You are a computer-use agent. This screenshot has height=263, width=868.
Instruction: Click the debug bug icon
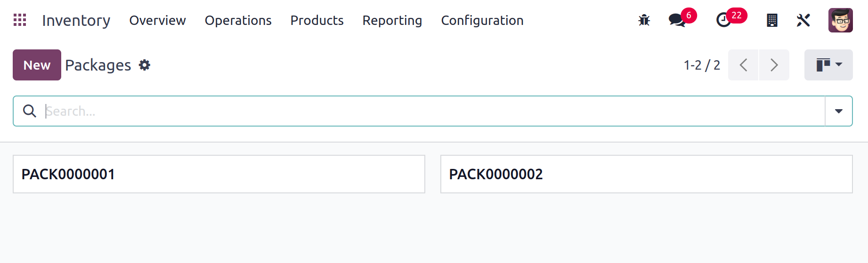point(644,20)
